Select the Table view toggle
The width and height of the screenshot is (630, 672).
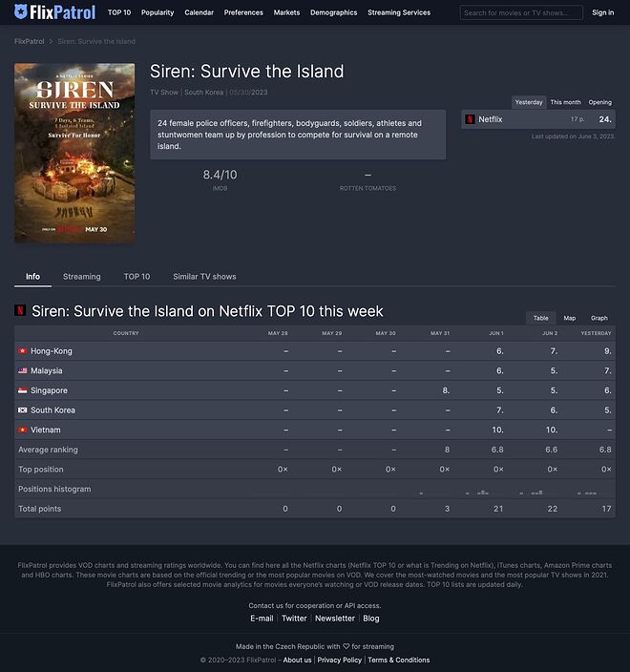540,318
